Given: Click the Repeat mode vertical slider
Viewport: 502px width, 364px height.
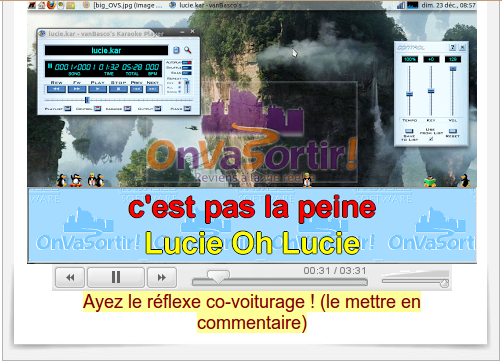Looking at the screenshot, I should click(187, 86).
